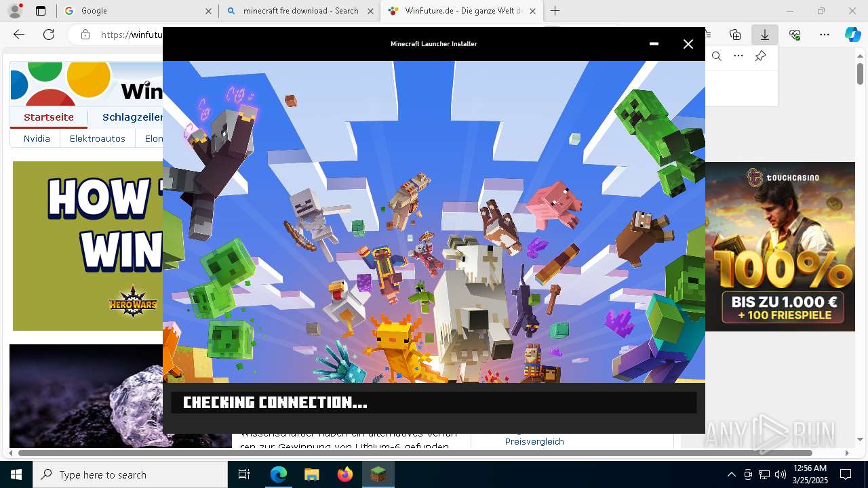Image resolution: width=868 pixels, height=488 pixels.
Task: Search downloads with magnifier icon
Action: pos(717,56)
